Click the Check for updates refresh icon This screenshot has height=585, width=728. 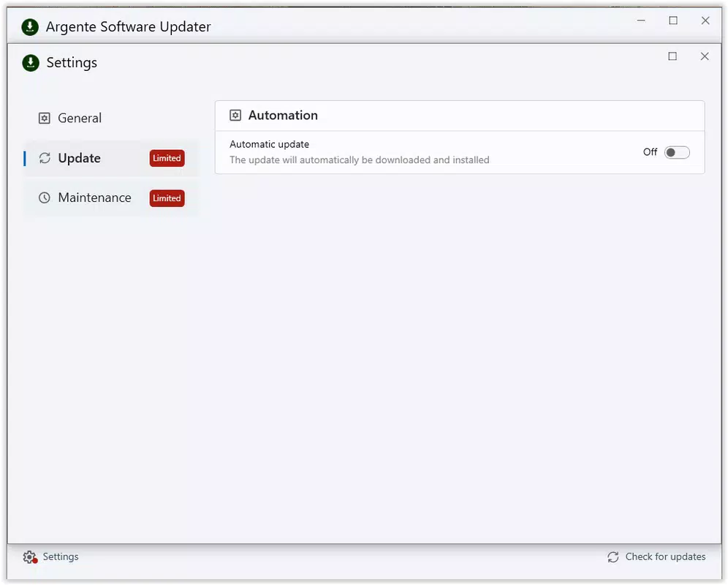click(x=613, y=557)
